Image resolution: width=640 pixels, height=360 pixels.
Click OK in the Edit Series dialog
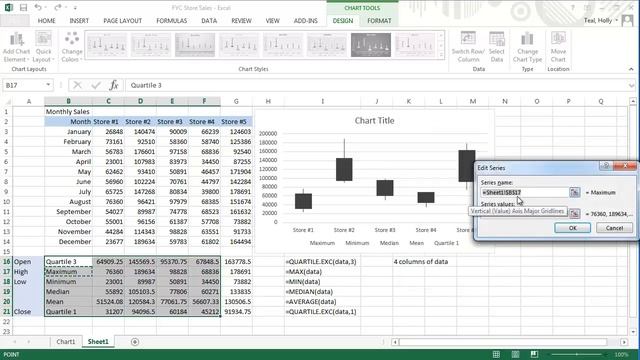click(x=572, y=228)
